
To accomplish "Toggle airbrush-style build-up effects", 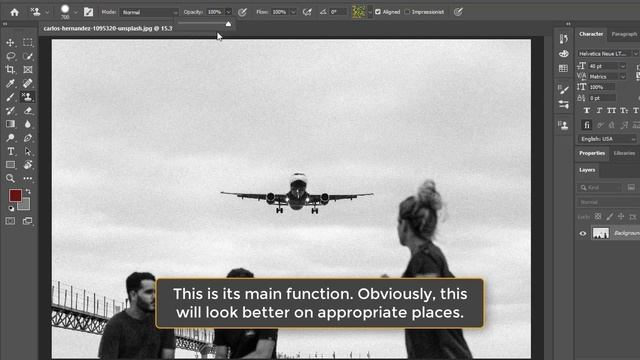I will (x=307, y=12).
